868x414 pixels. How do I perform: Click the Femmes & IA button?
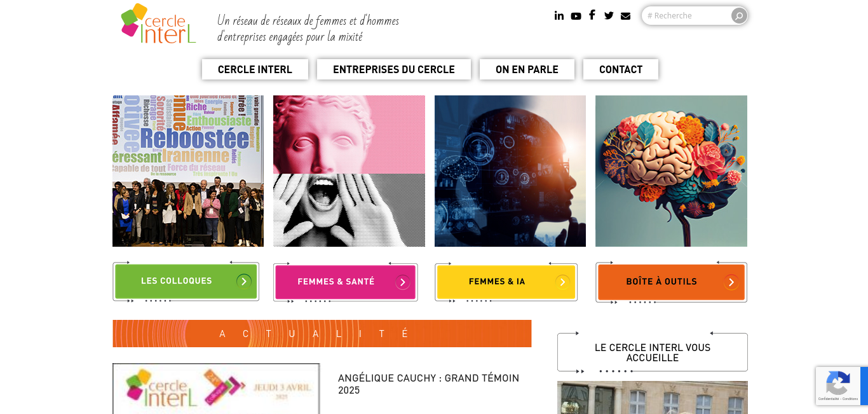[506, 282]
